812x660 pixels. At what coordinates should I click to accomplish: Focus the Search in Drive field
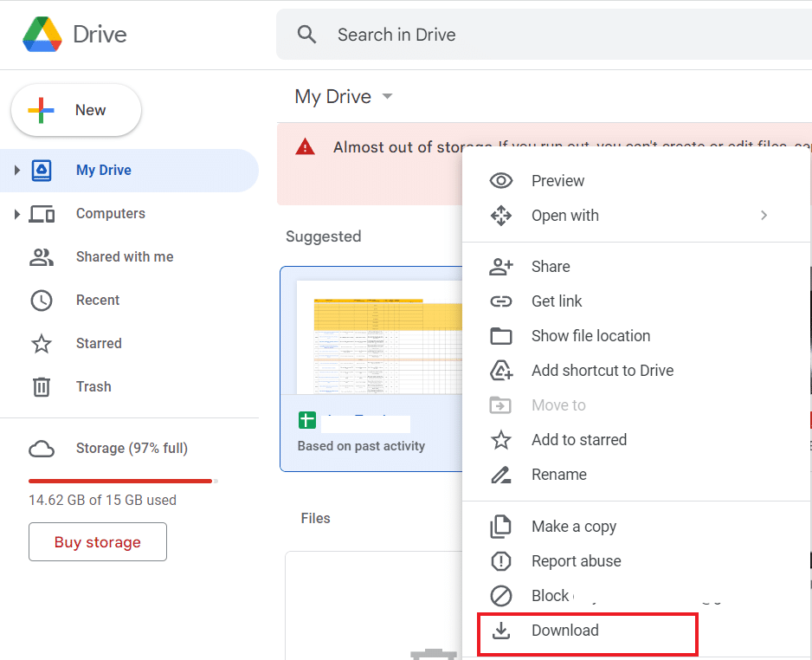(x=544, y=35)
